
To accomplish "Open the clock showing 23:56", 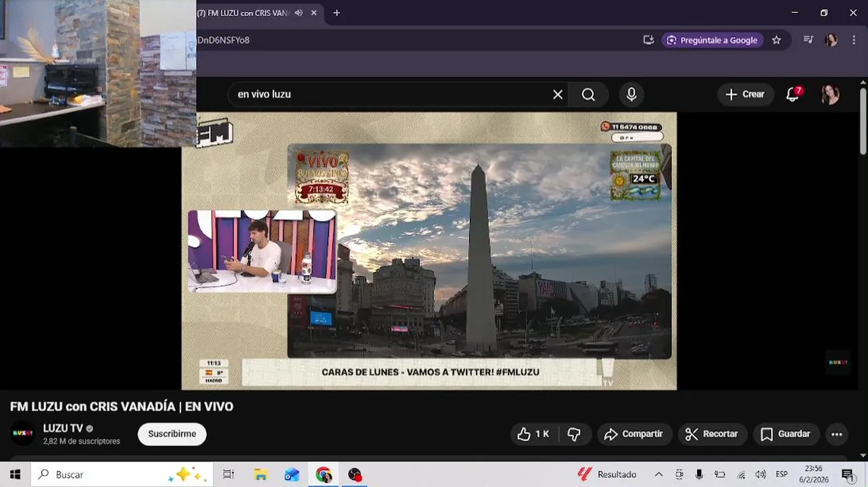I will (x=813, y=474).
